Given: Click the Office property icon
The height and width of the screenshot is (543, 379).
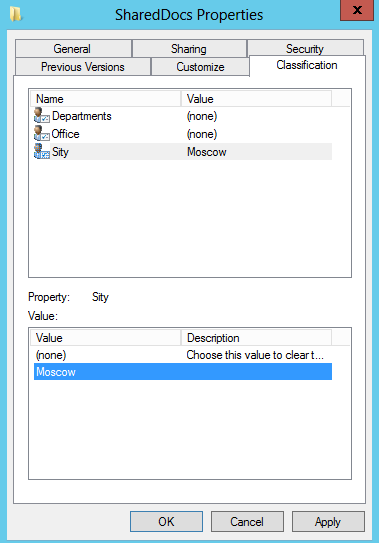Looking at the screenshot, I should click(42, 134).
